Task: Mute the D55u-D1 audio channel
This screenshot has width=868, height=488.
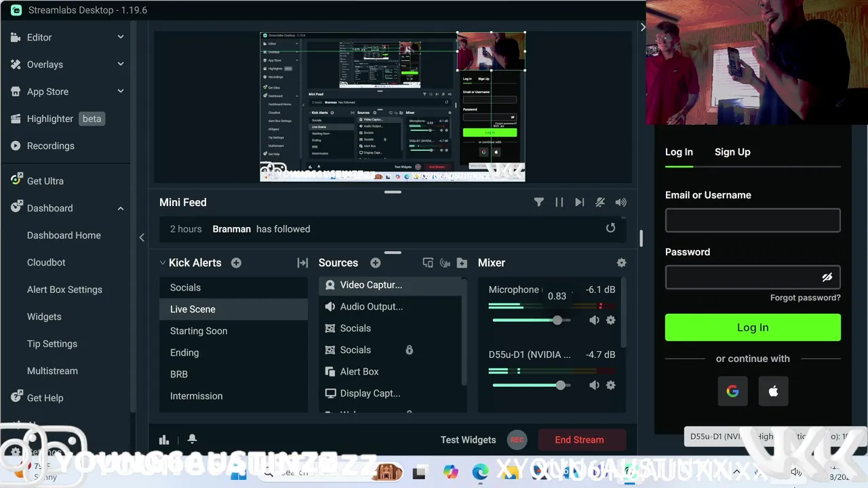Action: (x=594, y=385)
